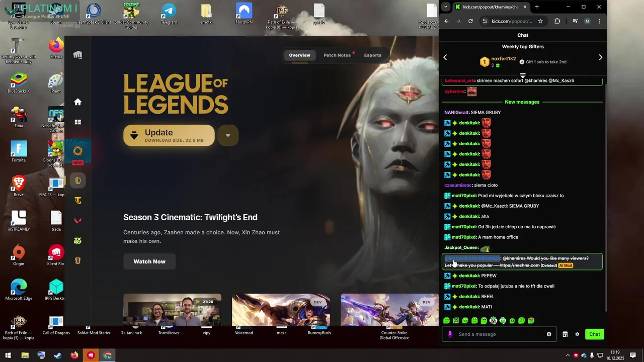Image resolution: width=644 pixels, height=362 pixels.
Task: Open Chrome extensions menu
Action: click(x=557, y=21)
